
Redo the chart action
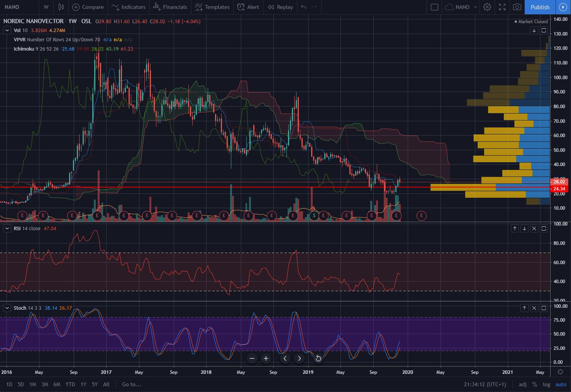315,7
